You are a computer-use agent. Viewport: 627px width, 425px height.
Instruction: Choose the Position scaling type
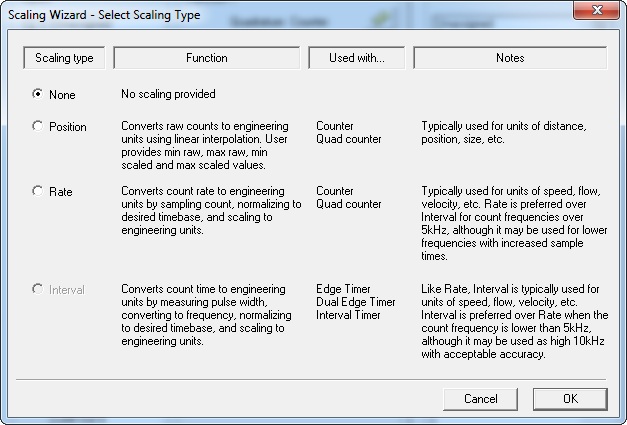(x=38, y=126)
